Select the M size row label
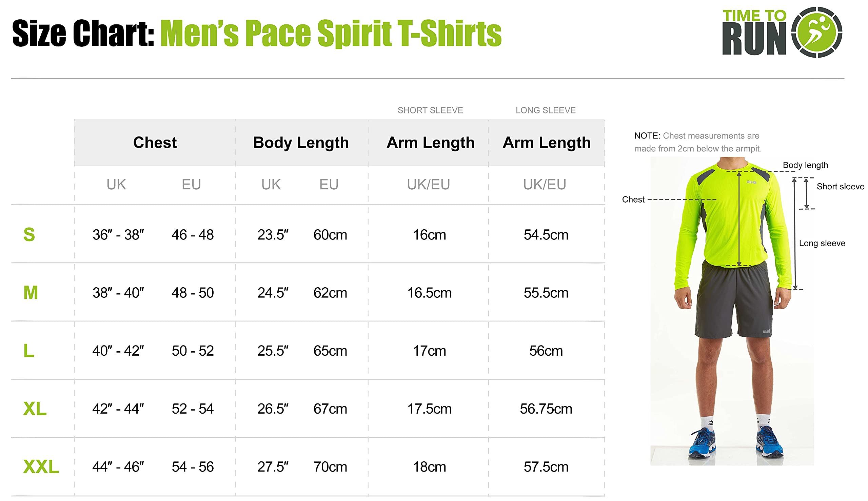 (x=30, y=293)
